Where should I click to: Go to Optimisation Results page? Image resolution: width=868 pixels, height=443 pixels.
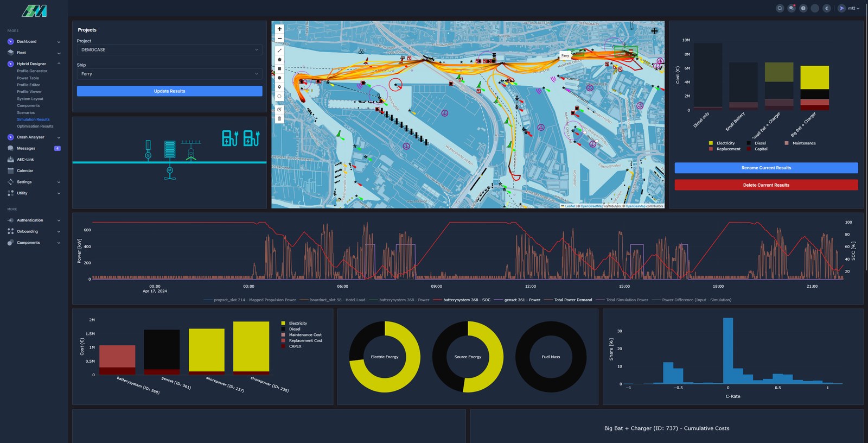point(35,126)
